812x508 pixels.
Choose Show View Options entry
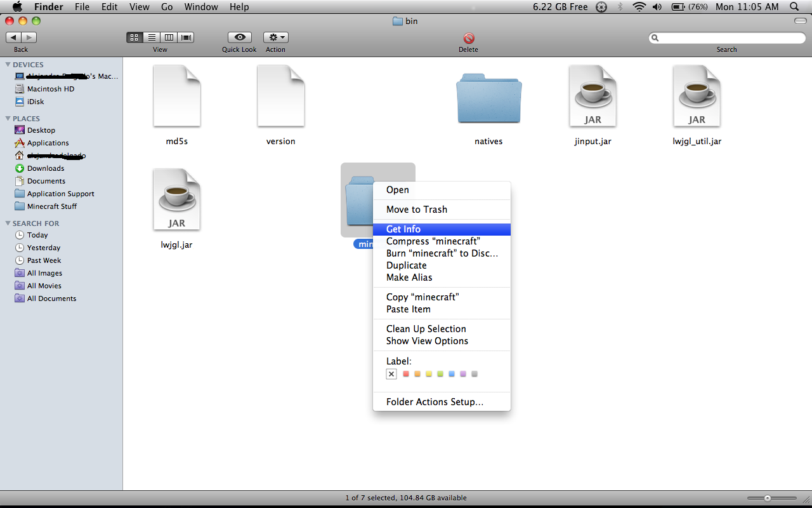click(442, 341)
